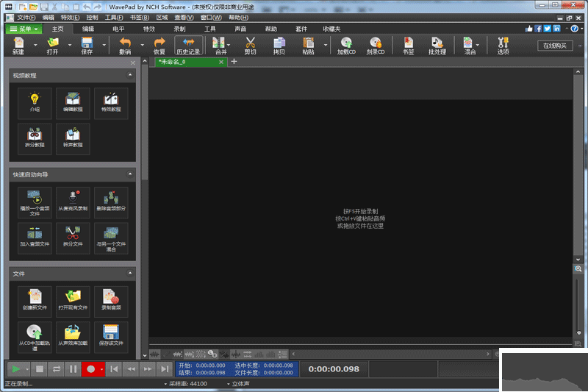588x392 pixels.
Task: Open the 介绍 intro tutorial lightbulb tile
Action: [x=35, y=104]
